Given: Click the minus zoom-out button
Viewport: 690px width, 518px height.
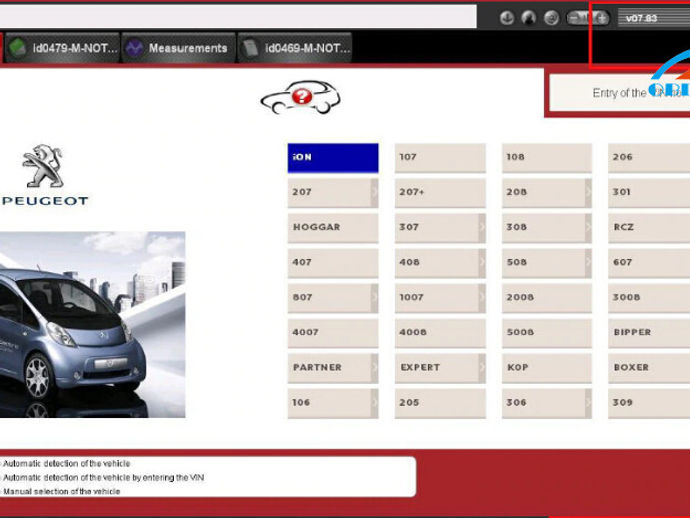Looking at the screenshot, I should [574, 18].
